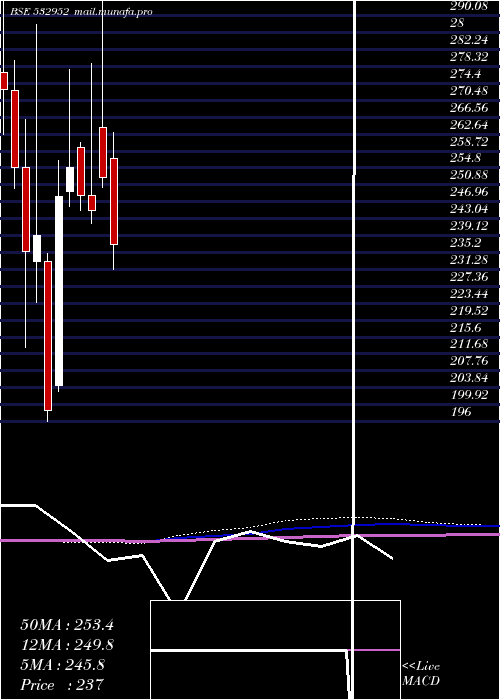
Task: Click the 199.92 price level
Action: 468,395
